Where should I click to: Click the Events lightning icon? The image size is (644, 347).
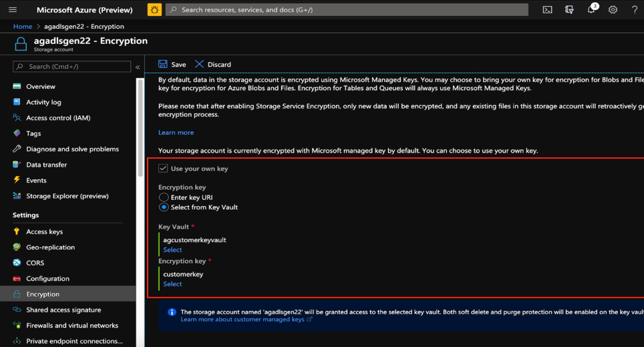tap(17, 180)
